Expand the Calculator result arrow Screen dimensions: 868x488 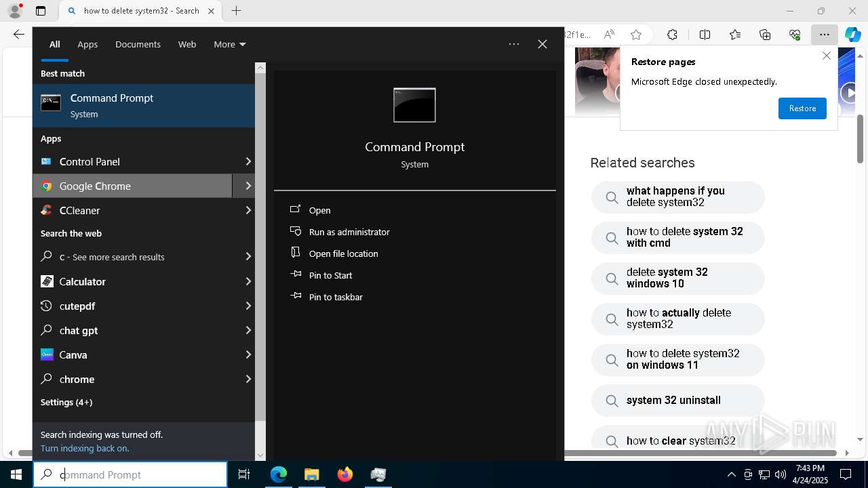(x=248, y=281)
